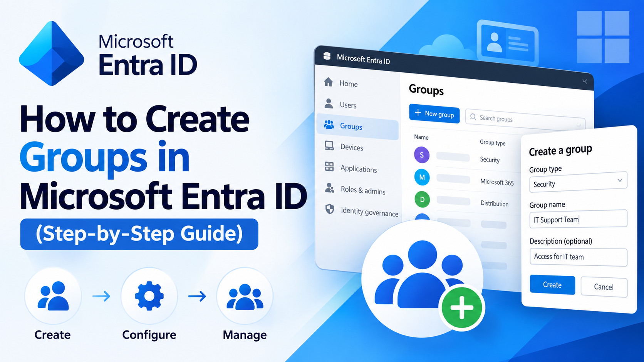
Task: Click the Devices monitor icon in sidebar
Action: (x=329, y=145)
